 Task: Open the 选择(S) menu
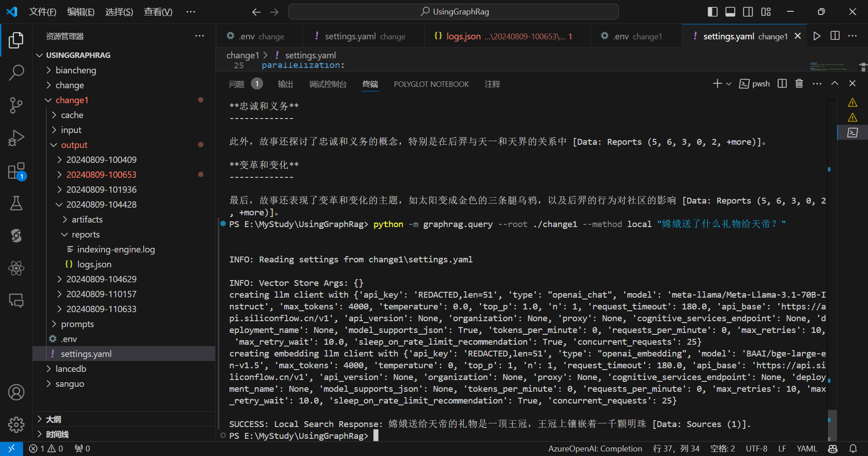click(119, 12)
